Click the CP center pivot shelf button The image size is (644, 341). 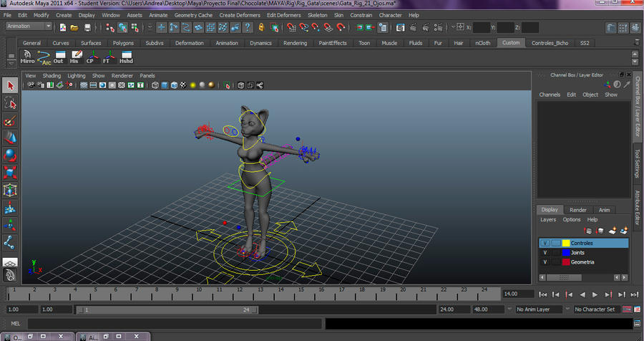click(92, 57)
